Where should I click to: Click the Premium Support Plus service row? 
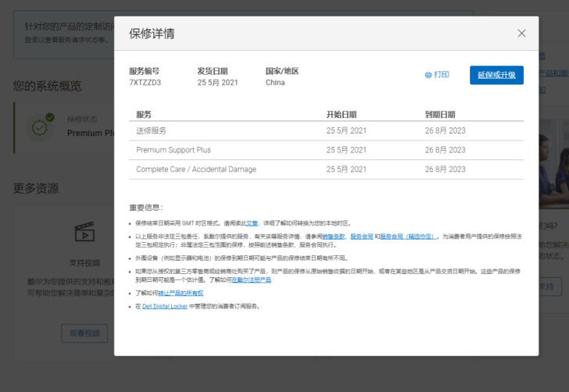(x=326, y=150)
